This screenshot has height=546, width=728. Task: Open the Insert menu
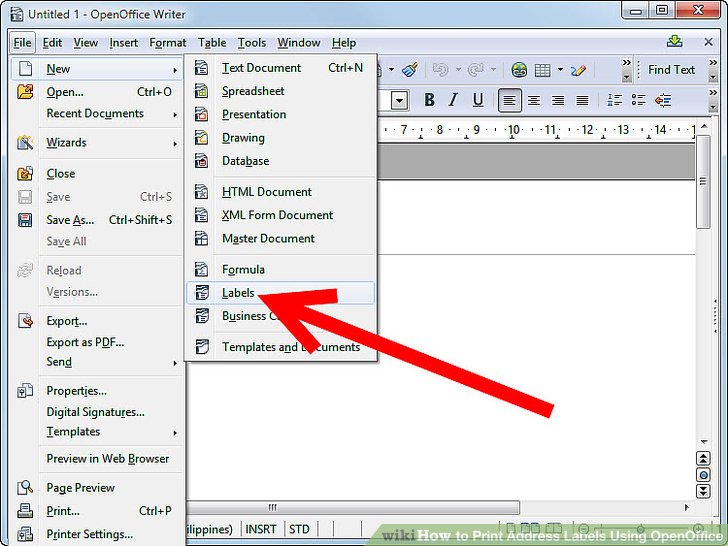click(x=124, y=43)
